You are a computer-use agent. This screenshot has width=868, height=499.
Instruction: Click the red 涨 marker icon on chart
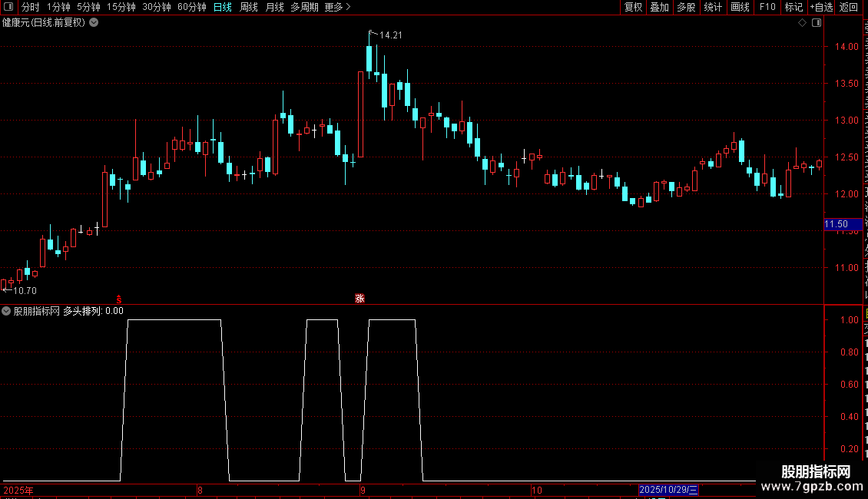click(359, 298)
